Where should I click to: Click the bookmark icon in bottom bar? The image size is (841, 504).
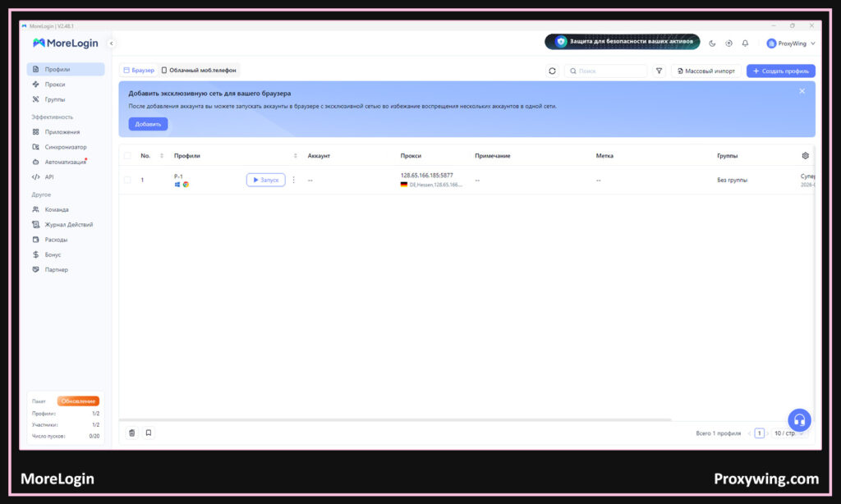coord(149,433)
